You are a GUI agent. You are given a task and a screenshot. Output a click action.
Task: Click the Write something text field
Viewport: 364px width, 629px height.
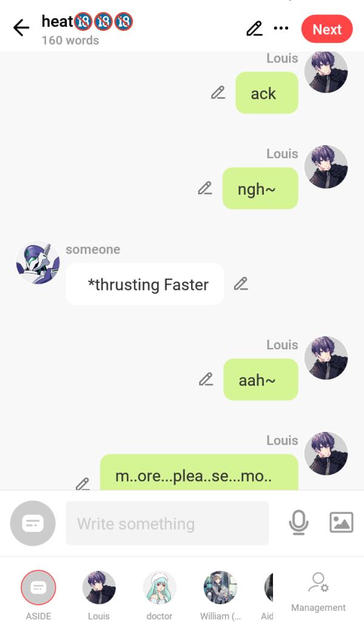167,523
